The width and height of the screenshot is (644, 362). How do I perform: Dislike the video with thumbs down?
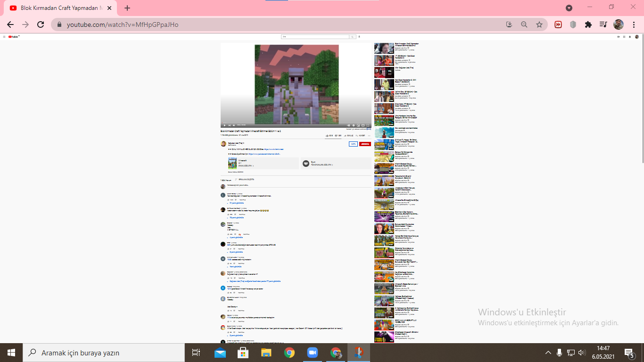[338, 135]
